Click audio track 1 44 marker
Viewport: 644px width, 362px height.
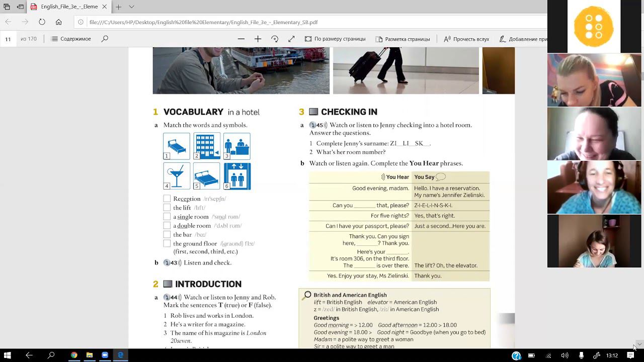tap(172, 297)
